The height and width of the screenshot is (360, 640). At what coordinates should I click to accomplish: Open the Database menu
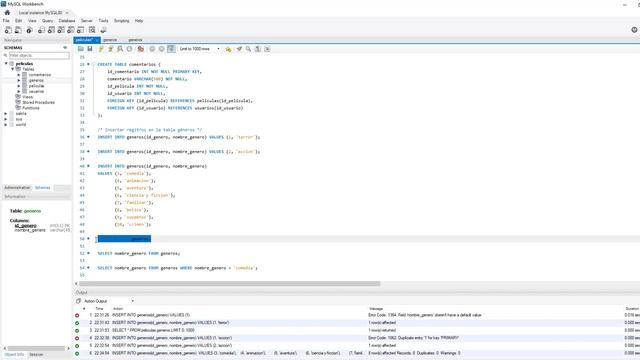point(67,21)
